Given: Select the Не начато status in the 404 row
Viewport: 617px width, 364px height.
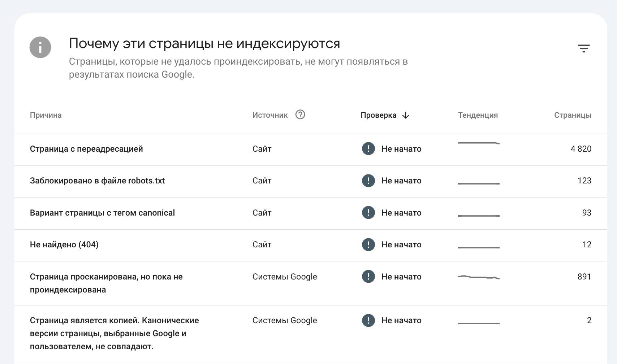Looking at the screenshot, I should click(x=401, y=244).
